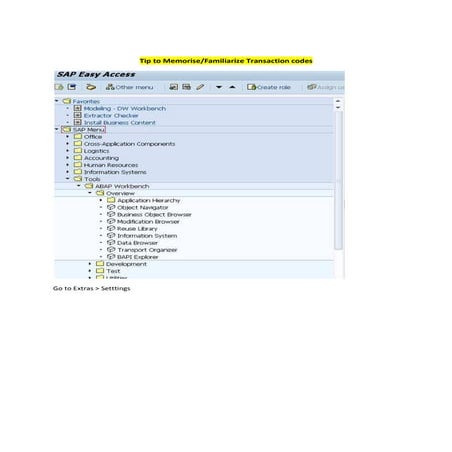The image size is (452, 452).
Task: Click the Other menu button
Action: pyautogui.click(x=129, y=87)
